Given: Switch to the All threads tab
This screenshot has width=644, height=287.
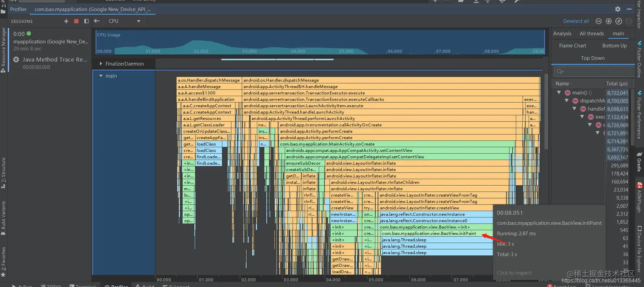Looking at the screenshot, I should click(592, 34).
